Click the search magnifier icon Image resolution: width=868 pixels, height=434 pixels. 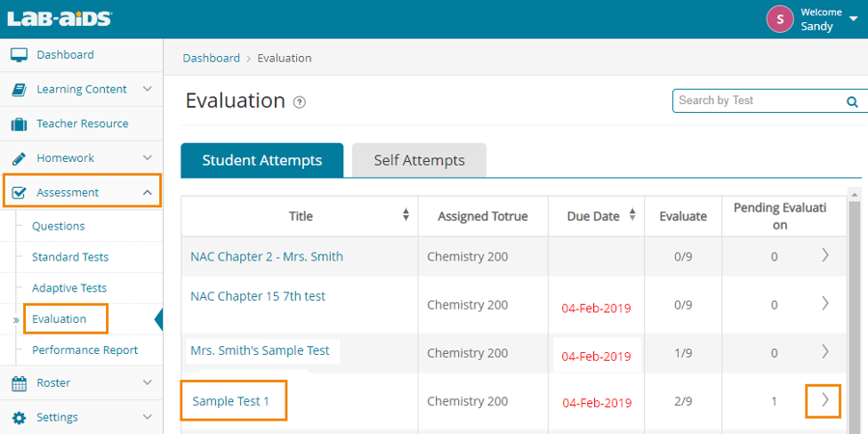[852, 101]
